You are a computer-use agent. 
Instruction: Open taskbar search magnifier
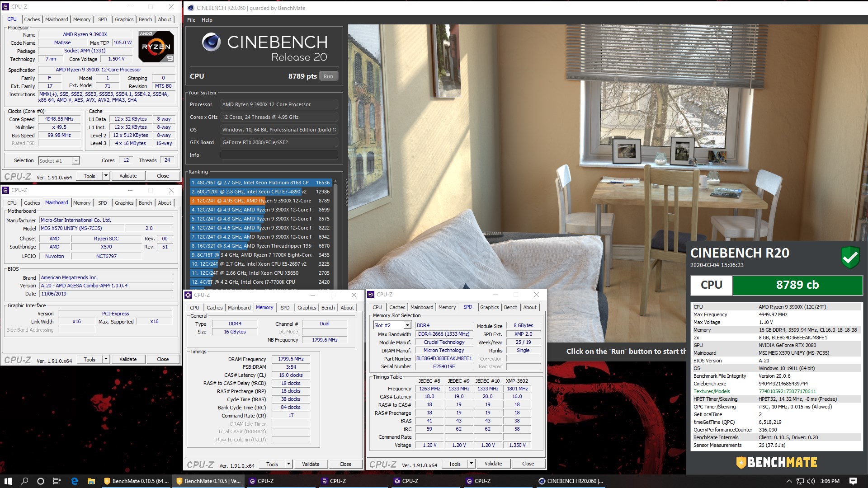point(24,481)
